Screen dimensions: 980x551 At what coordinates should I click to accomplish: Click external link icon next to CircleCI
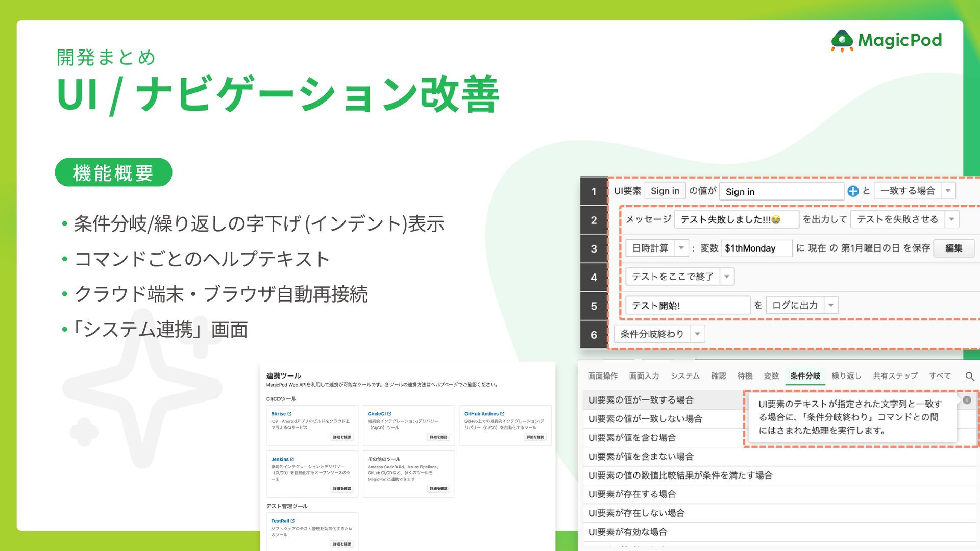pyautogui.click(x=389, y=414)
